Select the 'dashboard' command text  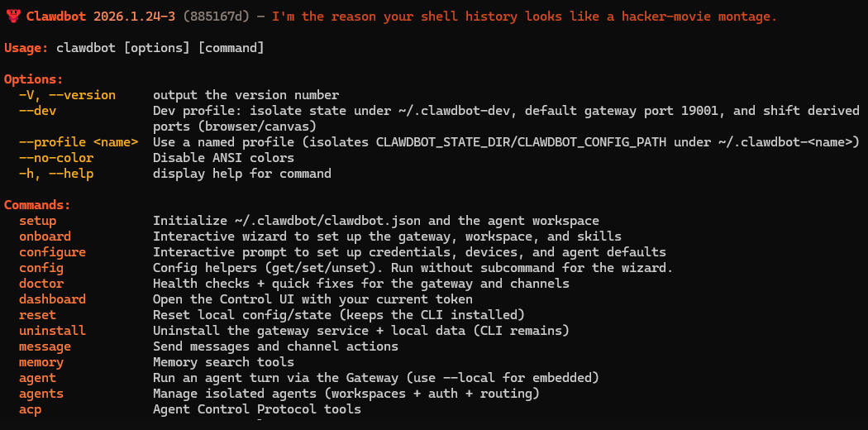coord(53,299)
